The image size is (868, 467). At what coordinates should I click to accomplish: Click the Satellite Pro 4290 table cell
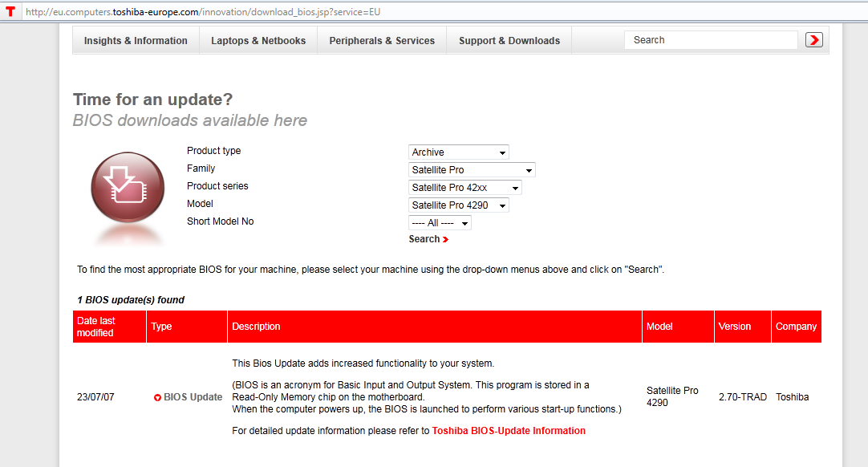(672, 396)
